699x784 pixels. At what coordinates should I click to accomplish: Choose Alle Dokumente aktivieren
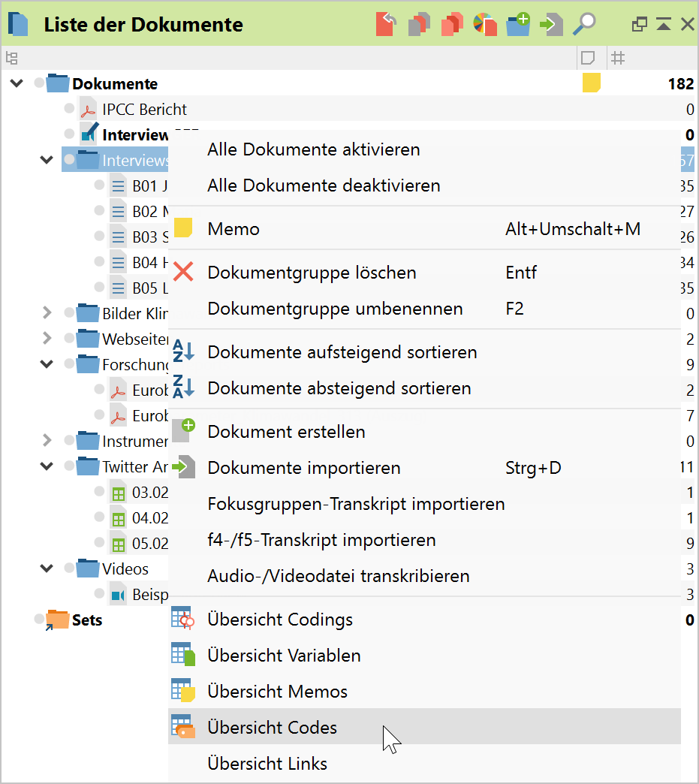click(x=424, y=149)
